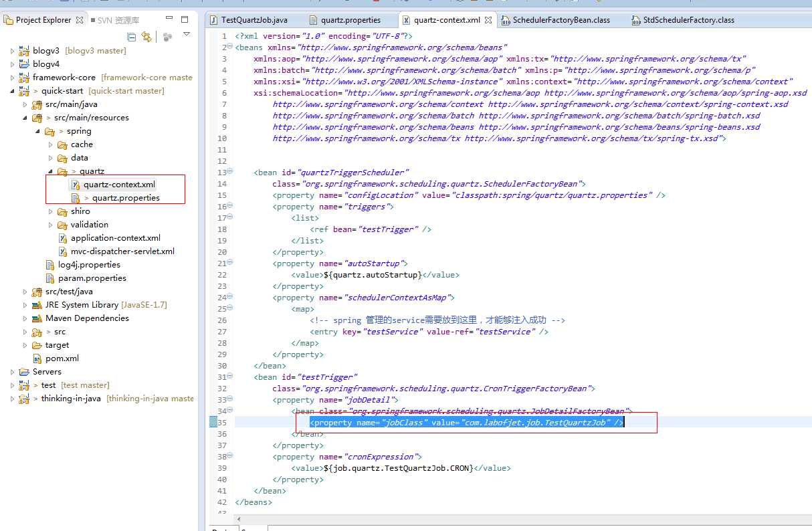Collapse the quick-start project

point(13,91)
